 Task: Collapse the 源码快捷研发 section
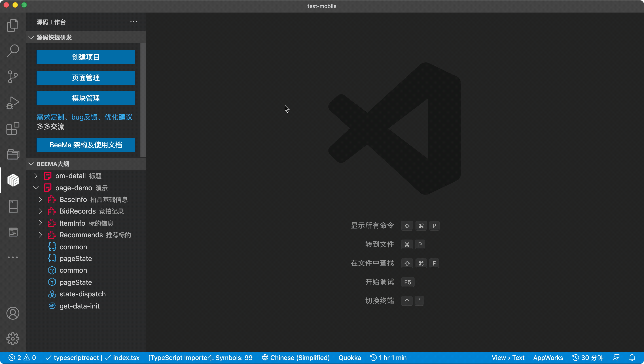coord(31,37)
